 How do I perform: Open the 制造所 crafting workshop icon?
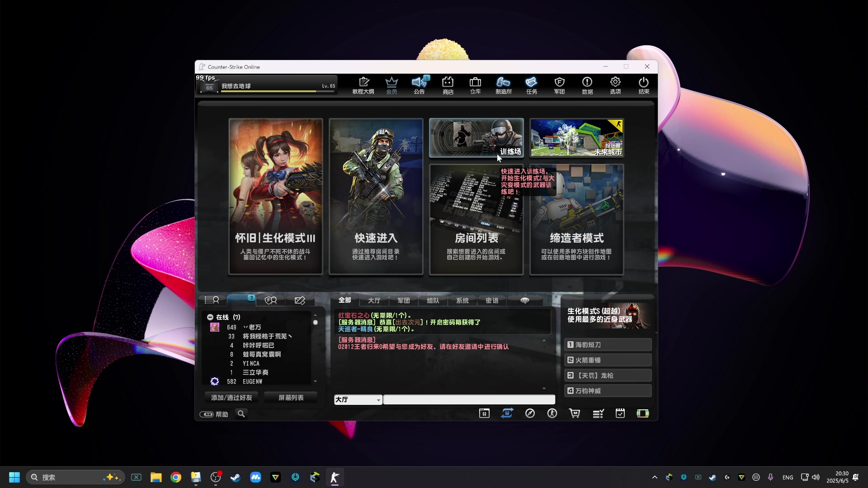coord(503,85)
